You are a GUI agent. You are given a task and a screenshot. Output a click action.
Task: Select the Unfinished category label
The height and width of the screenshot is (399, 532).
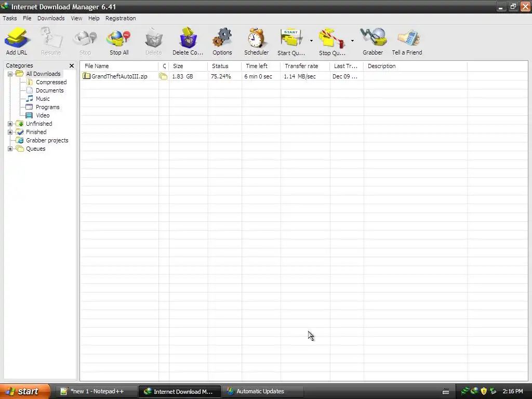coord(39,124)
